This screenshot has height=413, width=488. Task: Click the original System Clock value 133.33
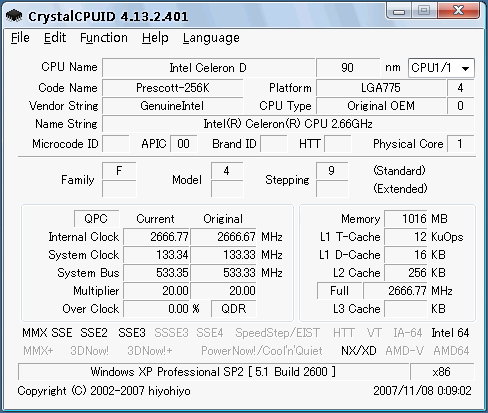(223, 255)
